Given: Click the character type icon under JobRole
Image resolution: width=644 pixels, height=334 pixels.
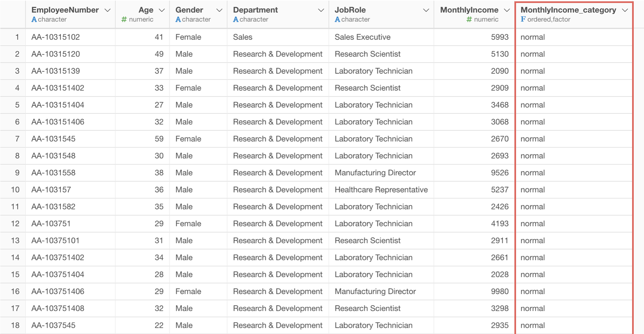Looking at the screenshot, I should (x=338, y=20).
